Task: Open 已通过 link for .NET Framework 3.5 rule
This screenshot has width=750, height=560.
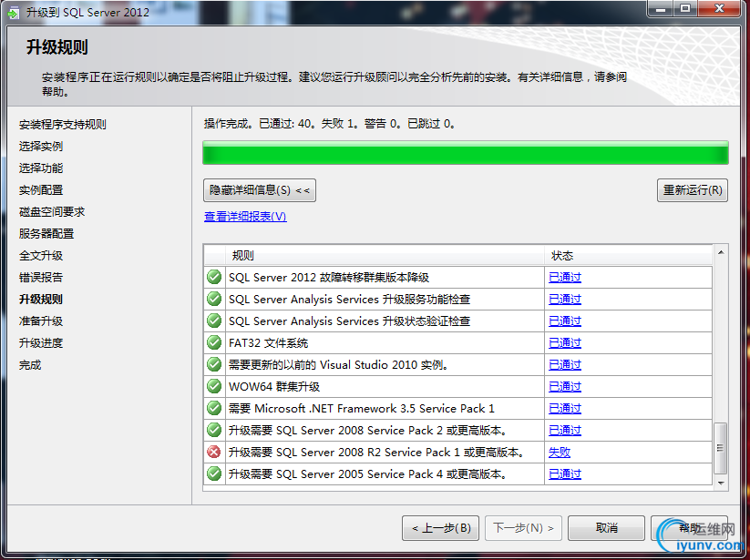Action: pyautogui.click(x=565, y=408)
